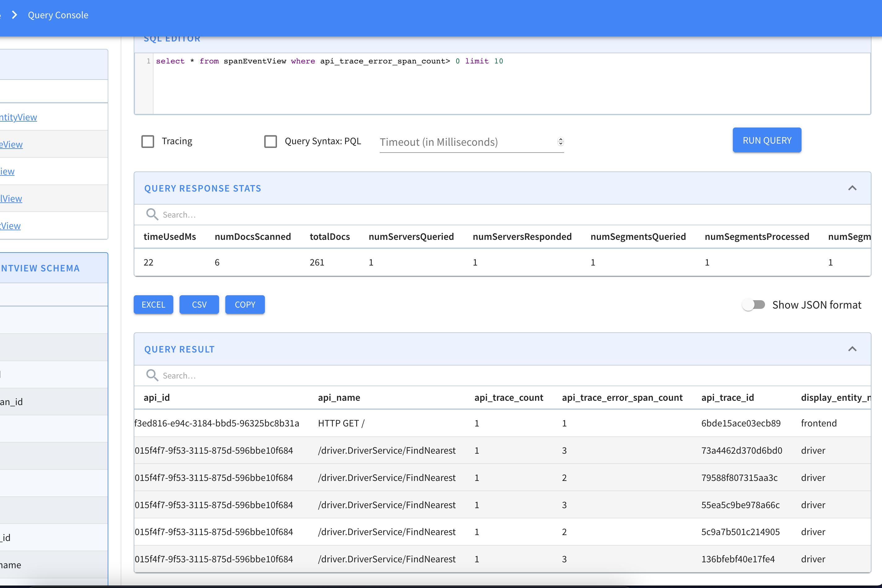Screen dimensions: 882x588
Task: Copy results with the COPY button
Action: [245, 305]
